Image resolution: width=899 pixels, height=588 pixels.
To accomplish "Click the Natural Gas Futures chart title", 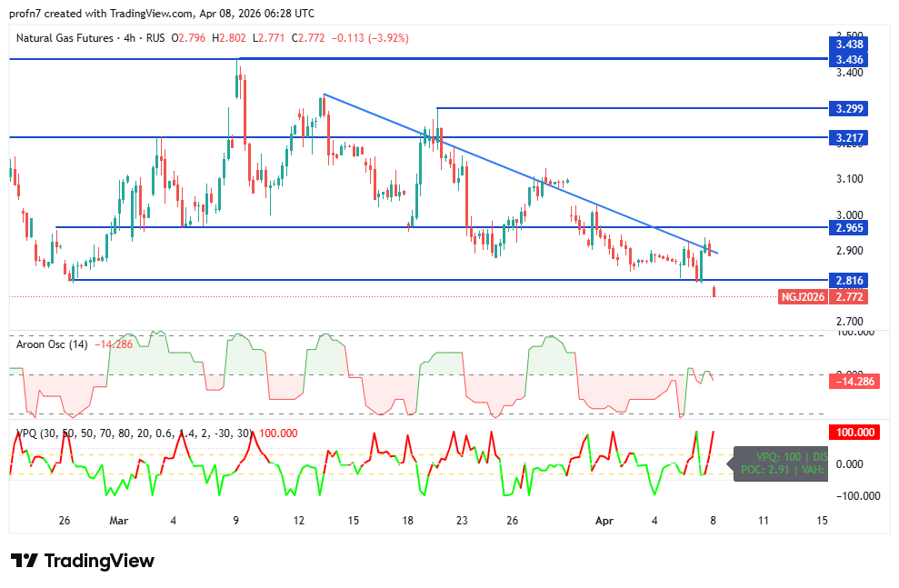I will tap(65, 38).
